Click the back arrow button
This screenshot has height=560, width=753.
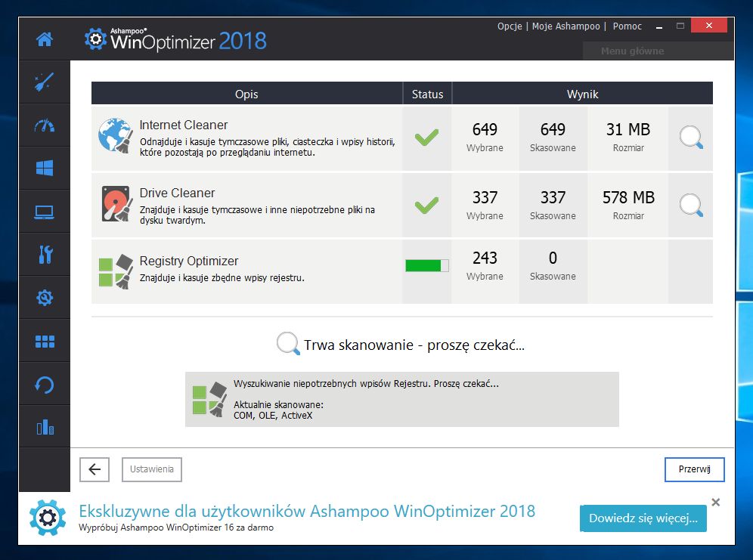click(x=95, y=469)
